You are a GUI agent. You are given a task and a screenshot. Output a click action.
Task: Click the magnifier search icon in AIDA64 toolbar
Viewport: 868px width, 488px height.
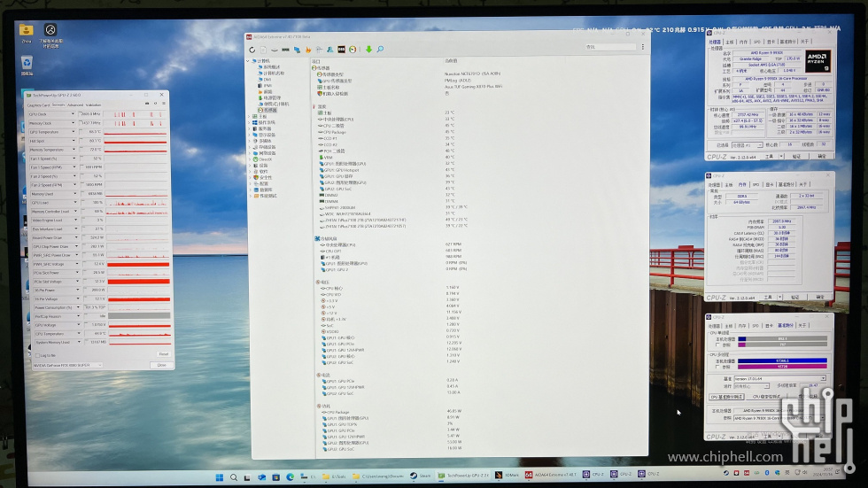click(x=380, y=50)
